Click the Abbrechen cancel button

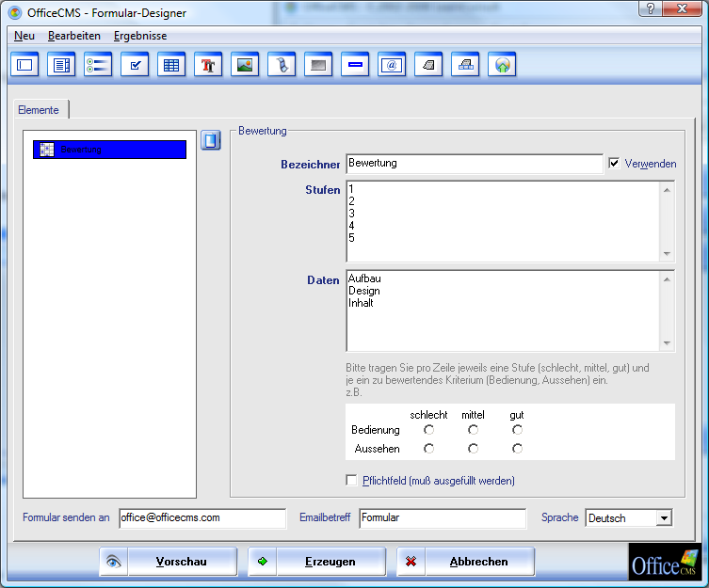point(466,562)
